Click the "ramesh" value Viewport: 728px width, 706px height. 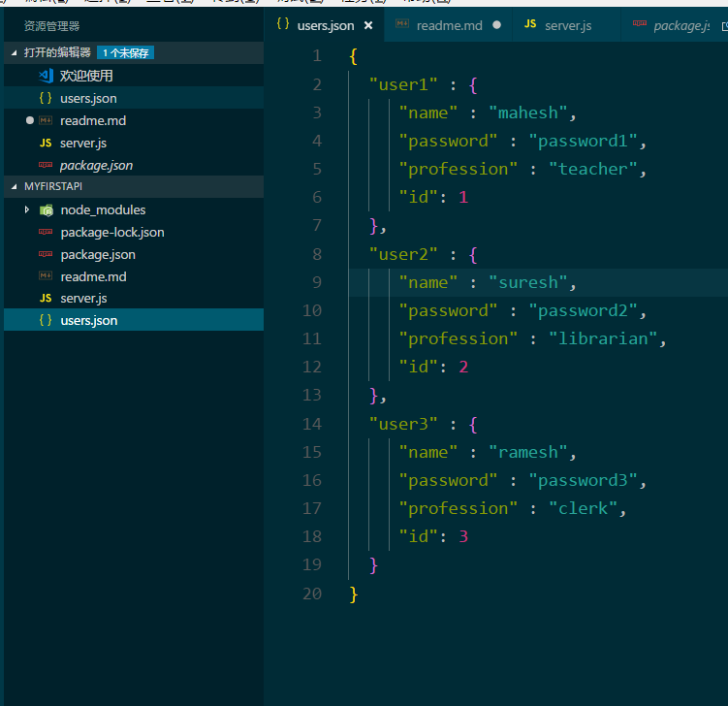click(x=527, y=452)
